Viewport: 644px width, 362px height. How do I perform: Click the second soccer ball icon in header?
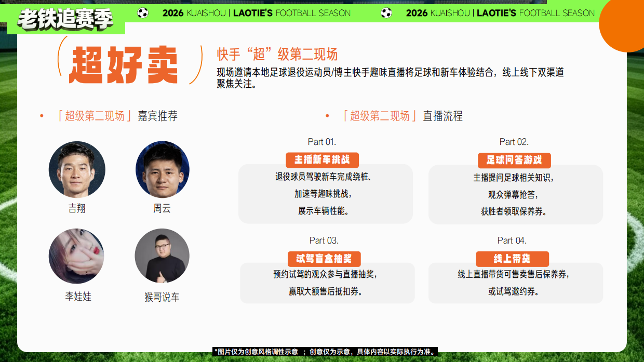(386, 13)
